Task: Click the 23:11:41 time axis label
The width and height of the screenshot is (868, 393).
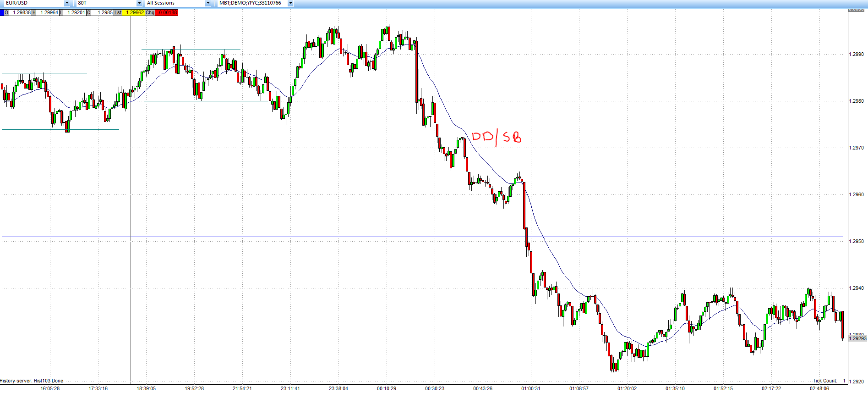Action: point(290,388)
